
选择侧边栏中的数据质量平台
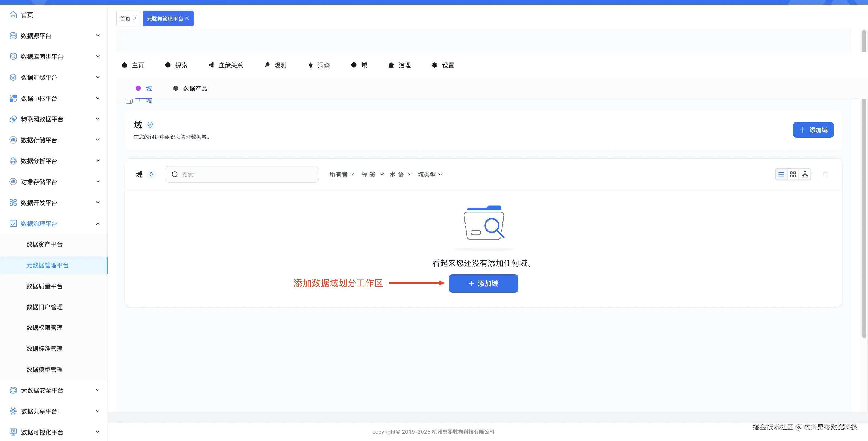tap(44, 286)
